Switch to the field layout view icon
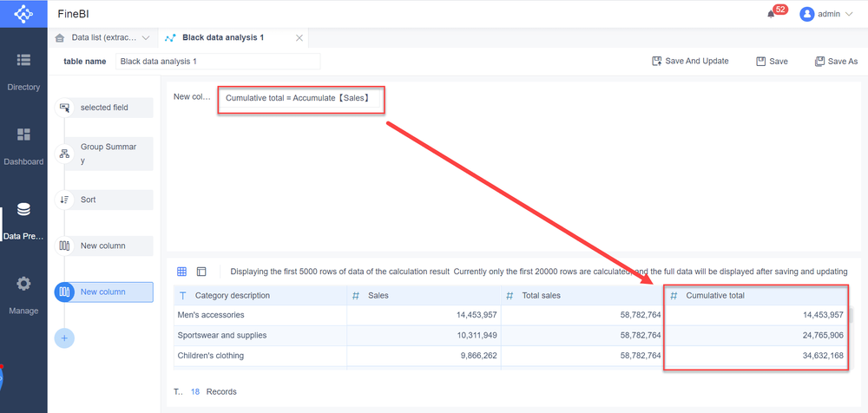The image size is (868, 413). (201, 272)
